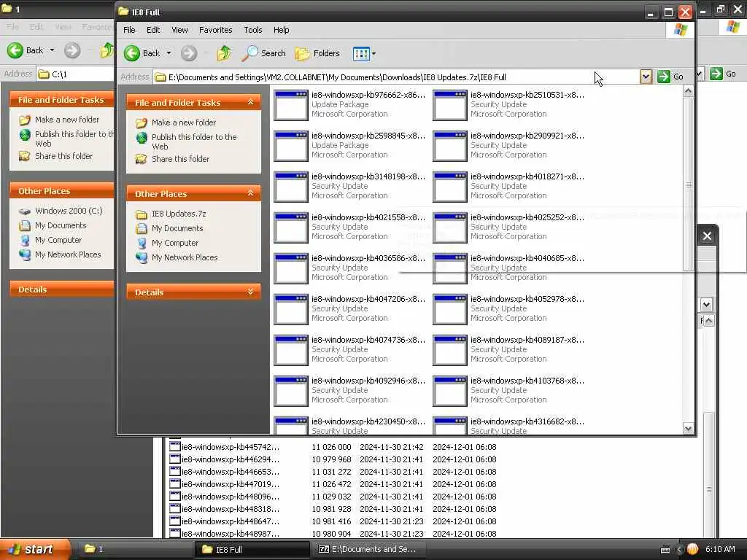Select kb4089187 security update icon
Screen dimensions: 747x560
(x=449, y=351)
